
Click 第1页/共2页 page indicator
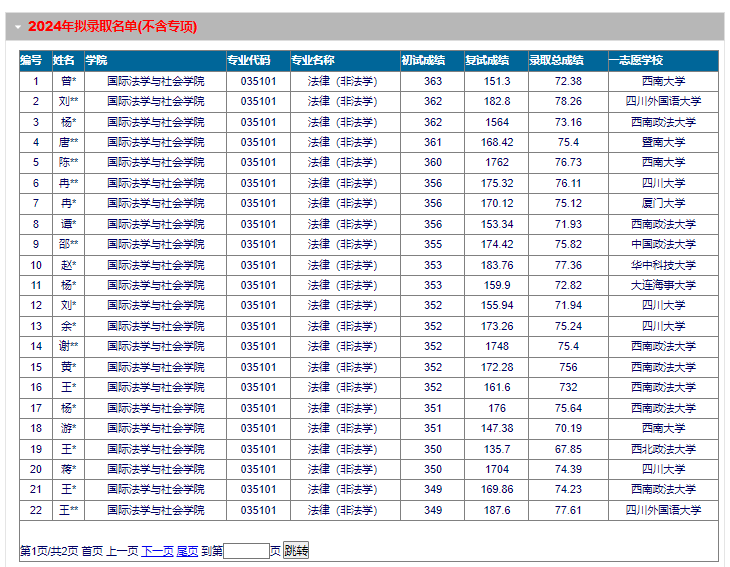click(49, 551)
